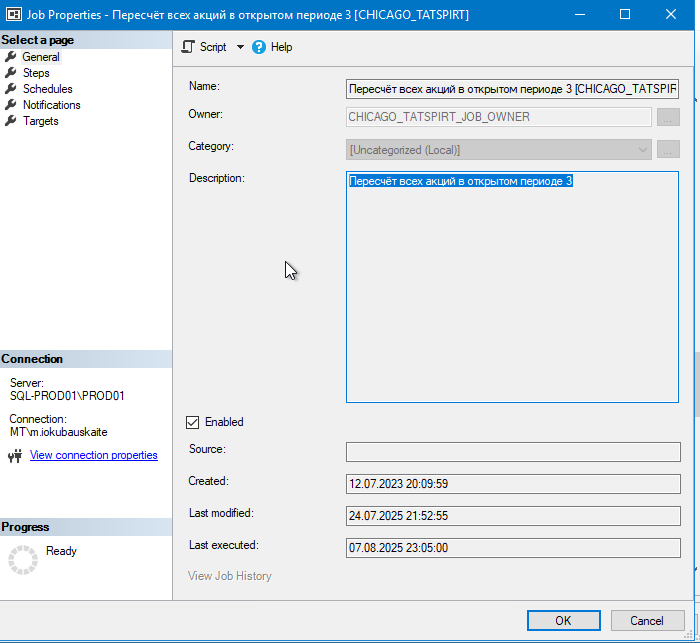Click the Connection section header

tap(86, 359)
